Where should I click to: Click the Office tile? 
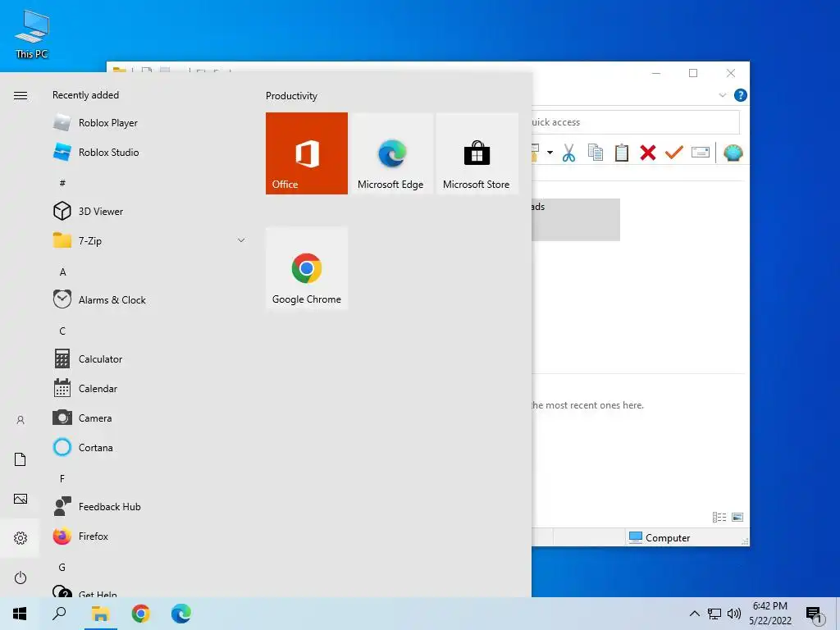[x=307, y=153]
